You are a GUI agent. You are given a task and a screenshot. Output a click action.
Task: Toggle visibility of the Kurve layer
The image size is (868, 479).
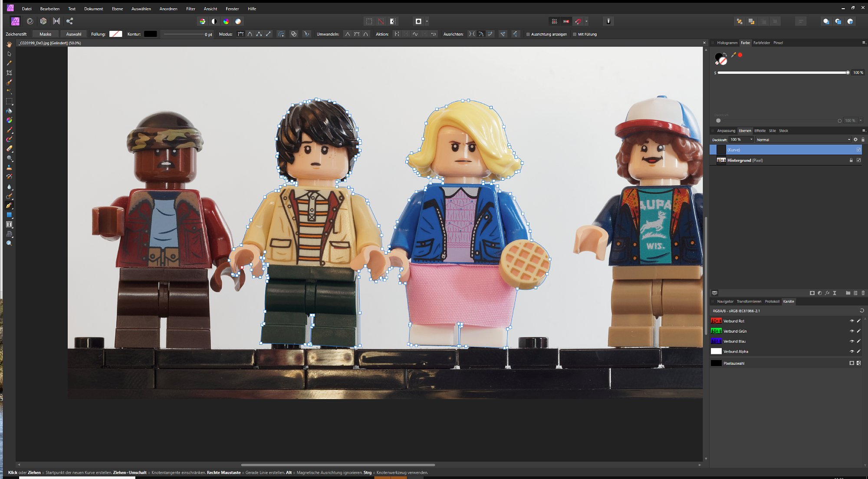858,150
